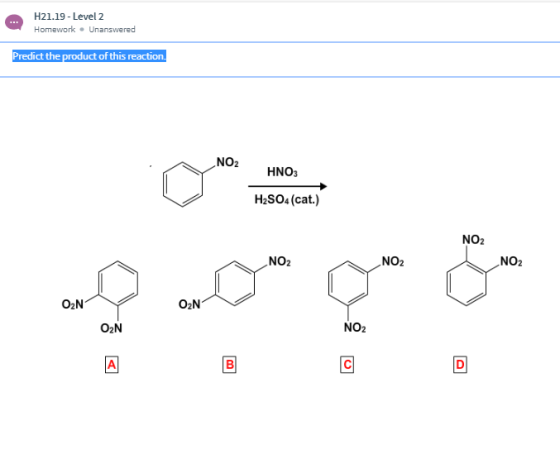Click the Unanswered status text
The width and height of the screenshot is (560, 464).
(x=112, y=29)
